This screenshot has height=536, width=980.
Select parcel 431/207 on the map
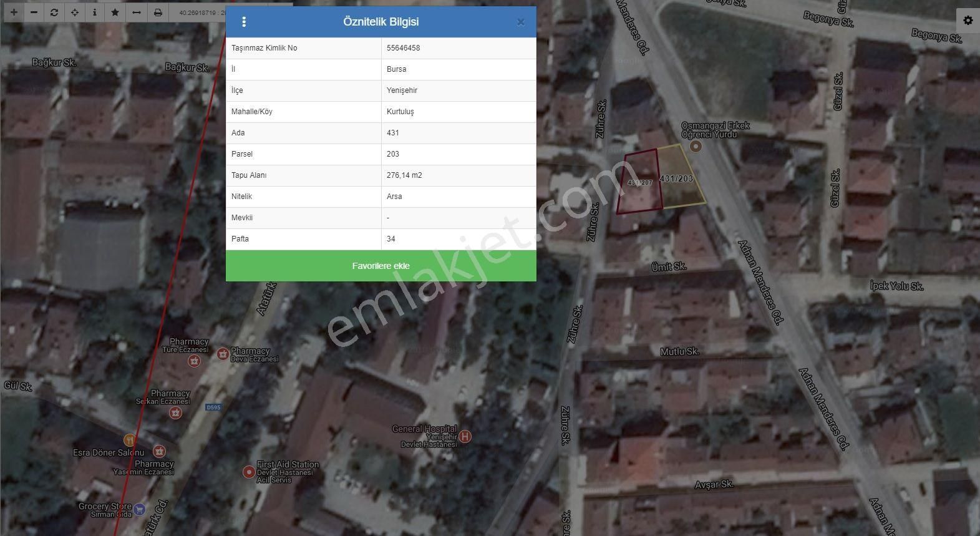[x=639, y=182]
